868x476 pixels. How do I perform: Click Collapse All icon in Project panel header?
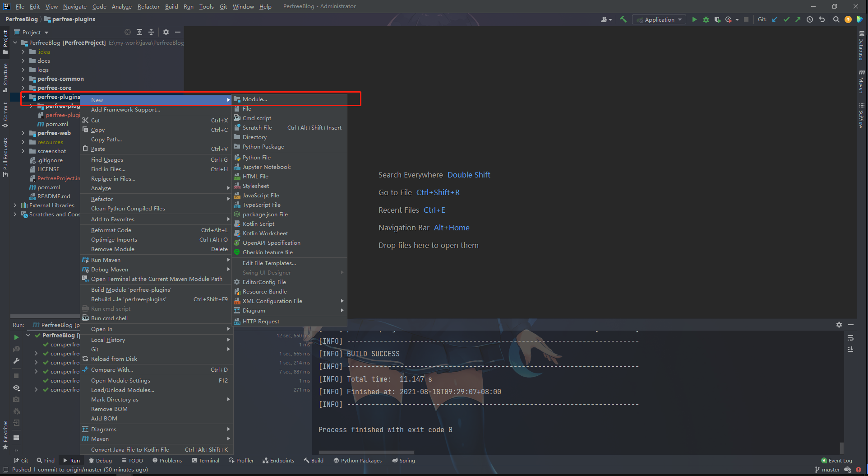click(x=151, y=32)
